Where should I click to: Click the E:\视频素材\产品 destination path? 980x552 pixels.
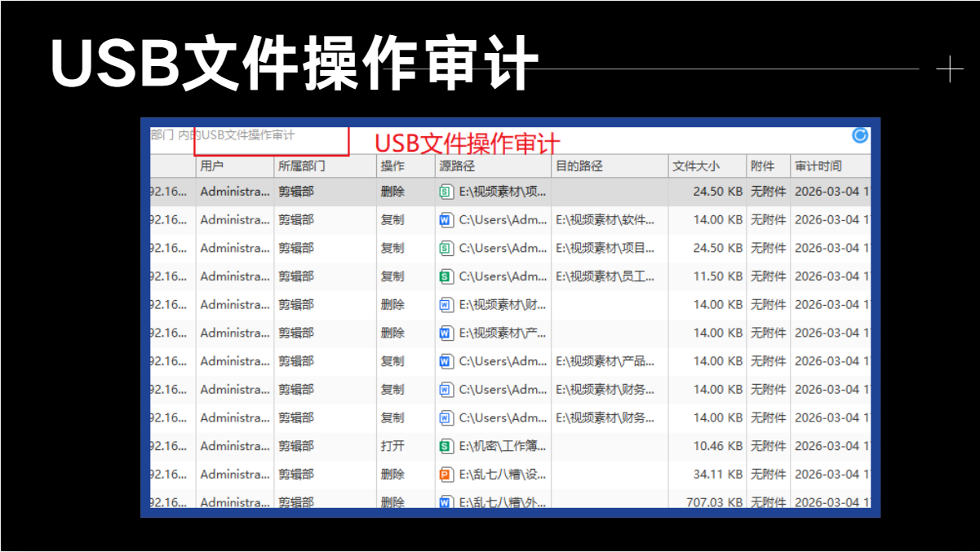[x=605, y=361]
